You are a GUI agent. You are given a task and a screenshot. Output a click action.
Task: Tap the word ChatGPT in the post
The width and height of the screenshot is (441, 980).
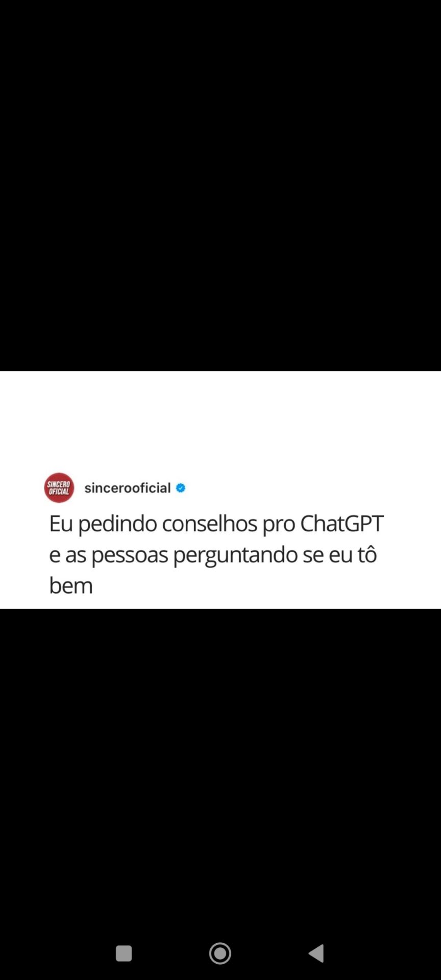point(342,524)
